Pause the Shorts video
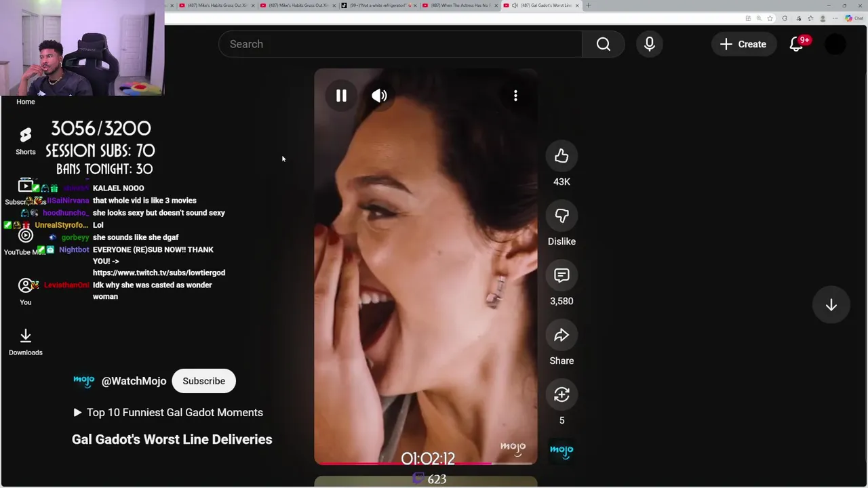This screenshot has width=868, height=488. [341, 96]
